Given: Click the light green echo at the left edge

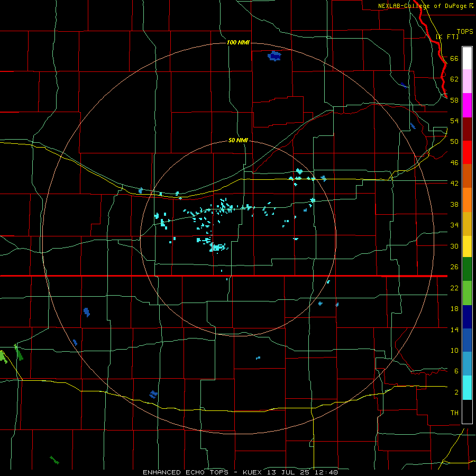Looking at the screenshot, I should (3, 357).
